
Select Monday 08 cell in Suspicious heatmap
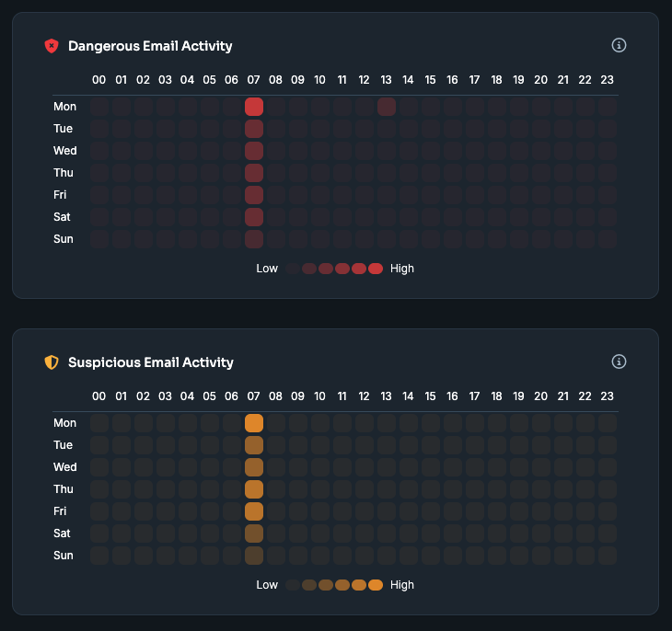pyautogui.click(x=276, y=423)
